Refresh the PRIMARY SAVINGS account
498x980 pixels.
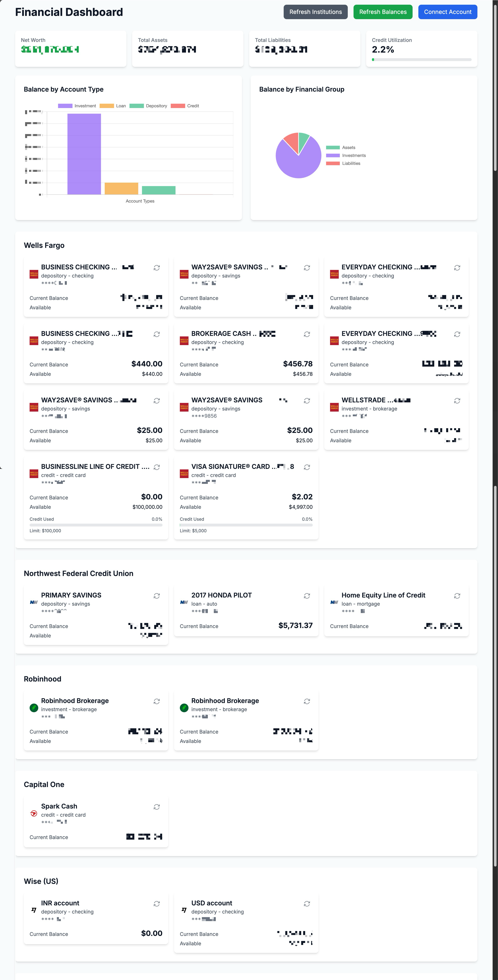[x=156, y=596]
